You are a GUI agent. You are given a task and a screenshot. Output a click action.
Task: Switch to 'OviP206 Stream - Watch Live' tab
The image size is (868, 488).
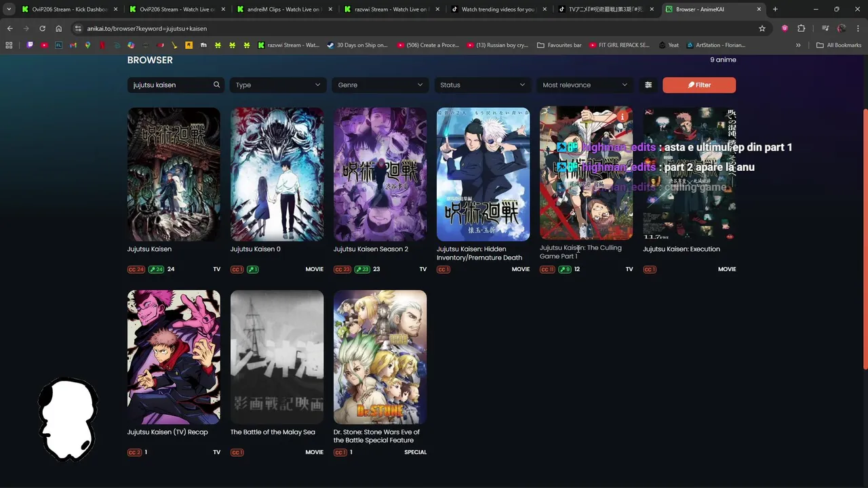[176, 9]
